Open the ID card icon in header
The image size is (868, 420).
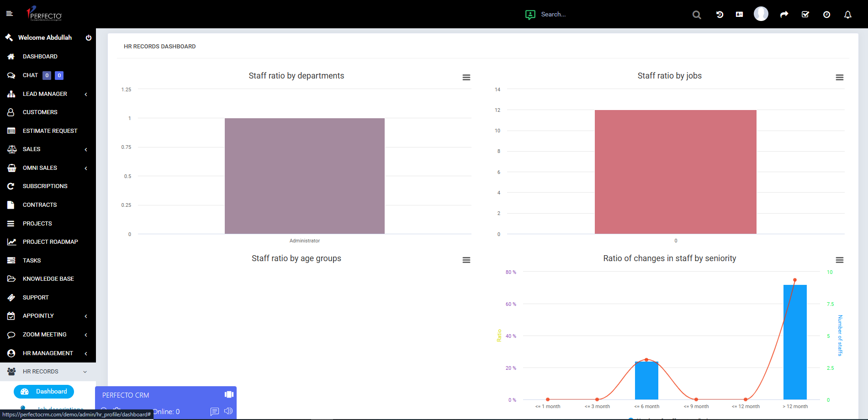tap(739, 15)
